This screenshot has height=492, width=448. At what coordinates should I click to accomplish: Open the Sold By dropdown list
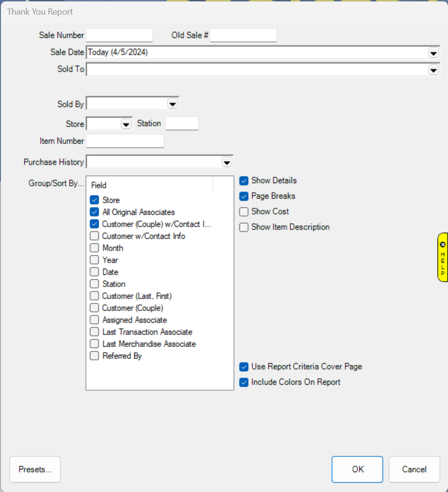click(173, 104)
